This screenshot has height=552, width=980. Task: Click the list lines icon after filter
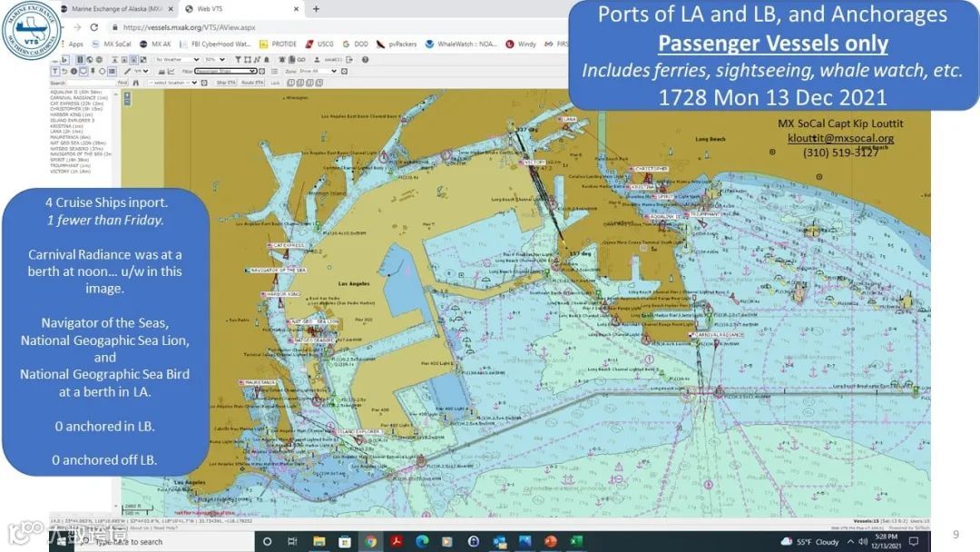274,71
